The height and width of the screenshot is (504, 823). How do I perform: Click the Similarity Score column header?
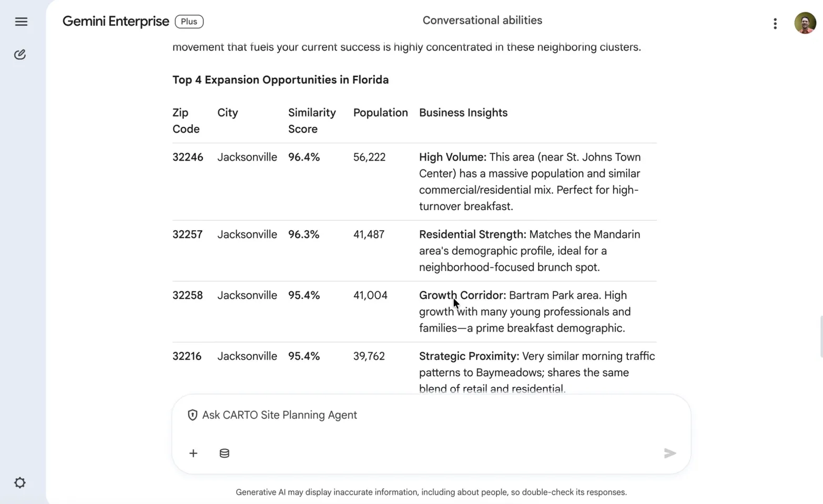(311, 120)
